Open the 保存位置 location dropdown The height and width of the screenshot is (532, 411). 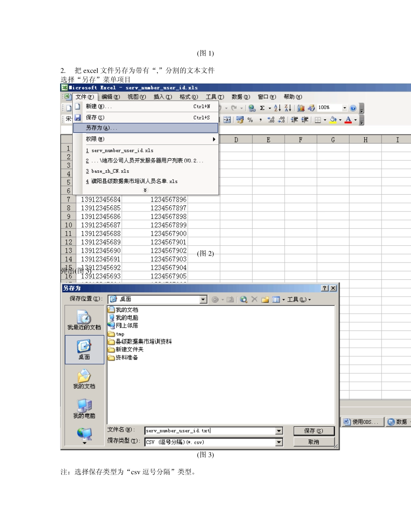[x=203, y=299]
